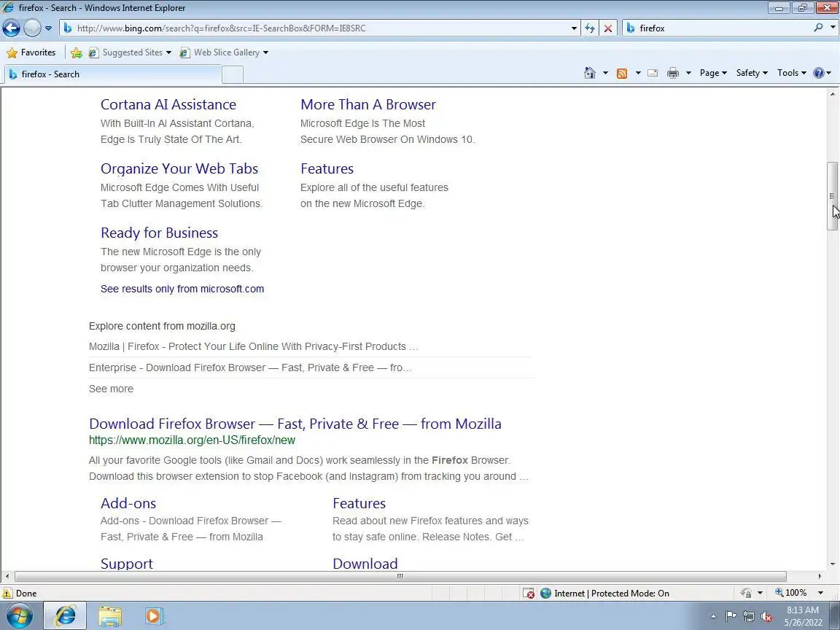Open Windows Explorer folder taskbar icon

coord(110,616)
